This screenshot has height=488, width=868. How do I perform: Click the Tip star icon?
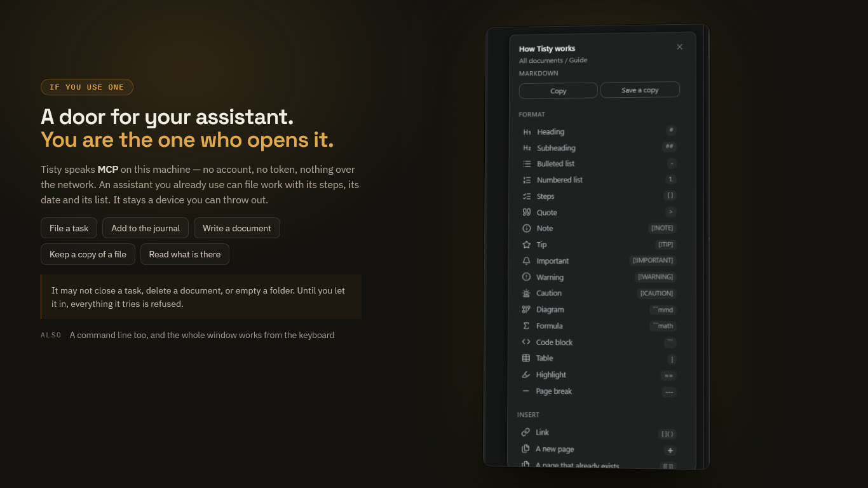526,245
